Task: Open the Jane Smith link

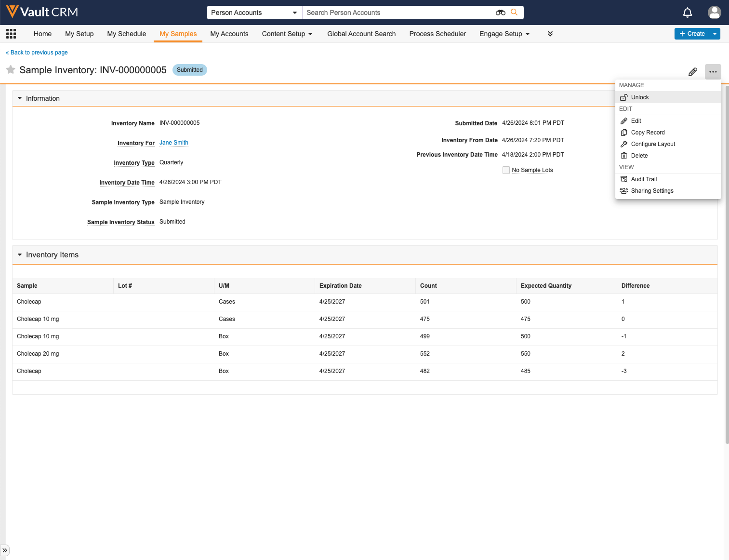Action: [174, 143]
